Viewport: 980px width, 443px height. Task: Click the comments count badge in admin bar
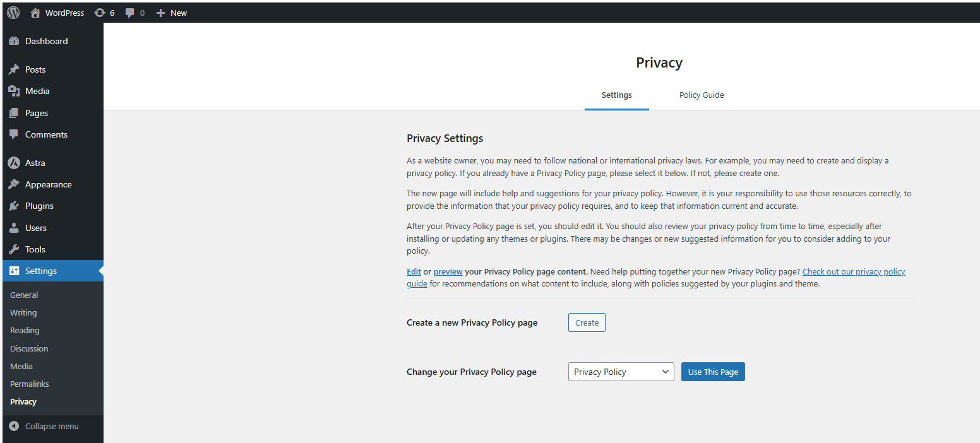[134, 12]
